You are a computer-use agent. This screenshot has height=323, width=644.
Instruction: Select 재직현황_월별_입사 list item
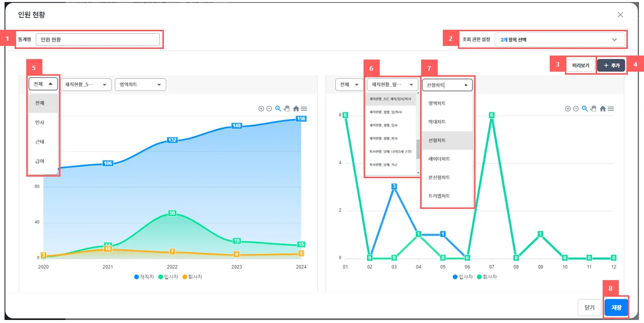coord(391,125)
